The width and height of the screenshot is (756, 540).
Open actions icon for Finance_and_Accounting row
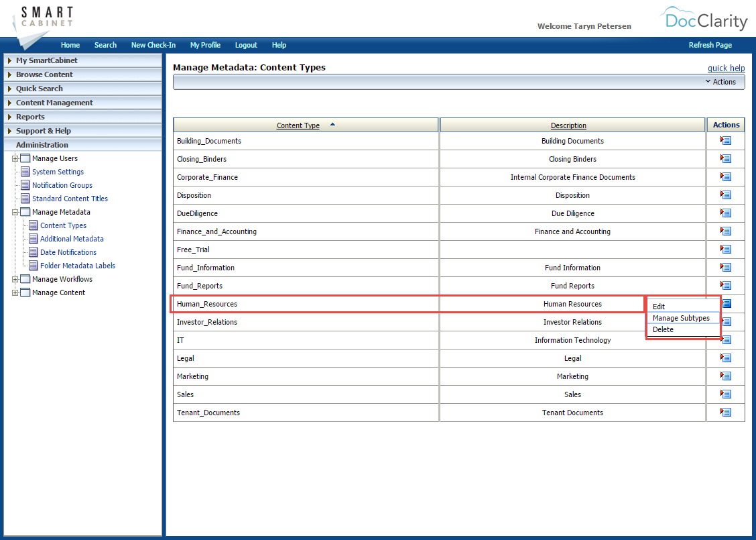(726, 231)
